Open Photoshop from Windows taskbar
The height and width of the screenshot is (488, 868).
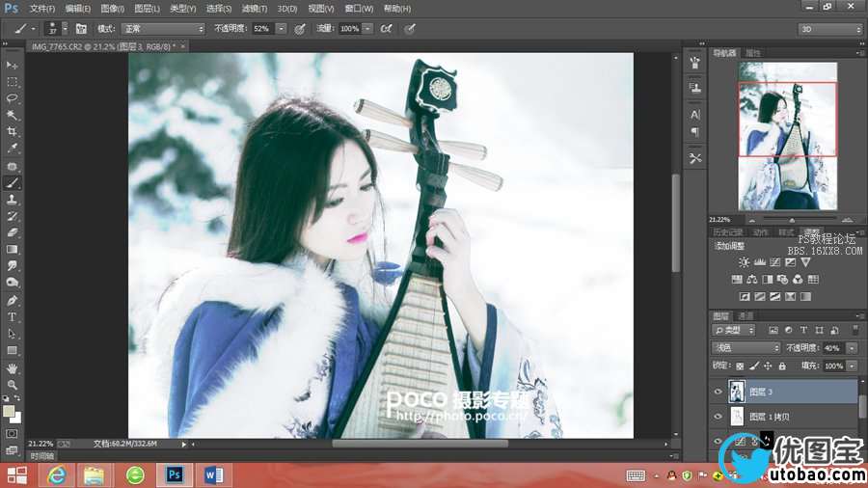(x=174, y=474)
